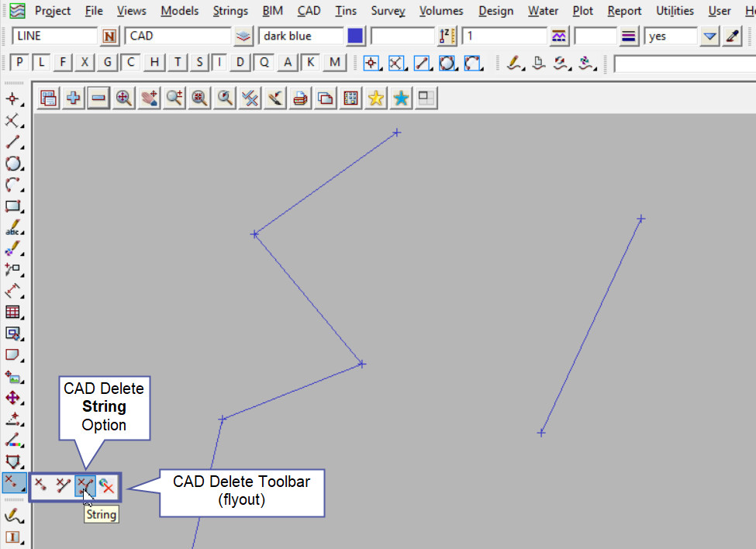The width and height of the screenshot is (756, 549).
Task: Open the linestyle picker beside weight field
Action: (x=630, y=36)
